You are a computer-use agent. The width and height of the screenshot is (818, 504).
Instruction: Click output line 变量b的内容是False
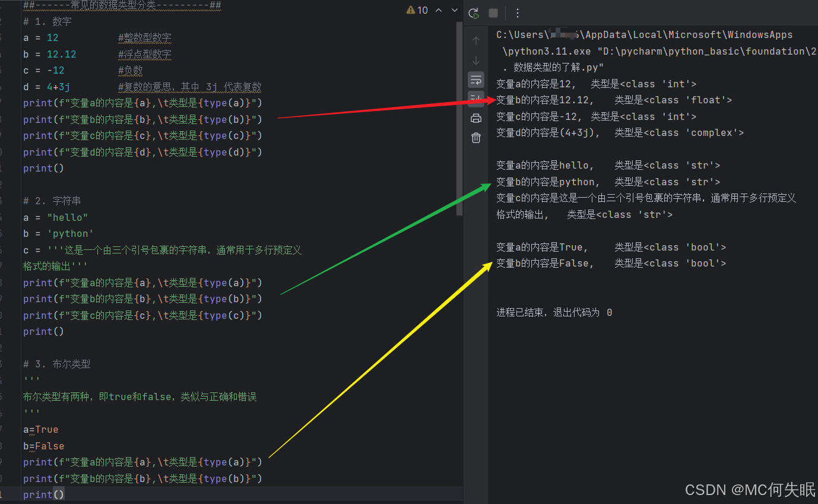611,264
